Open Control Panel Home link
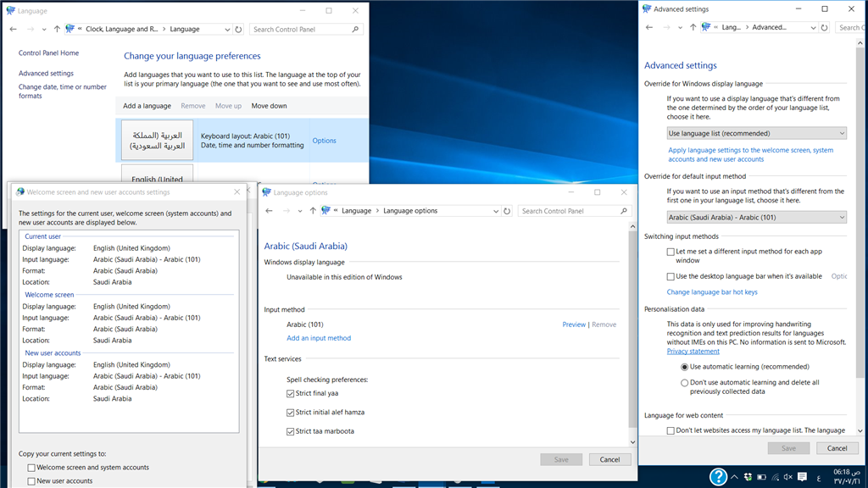Image resolution: width=868 pixels, height=488 pixels. pos(48,53)
